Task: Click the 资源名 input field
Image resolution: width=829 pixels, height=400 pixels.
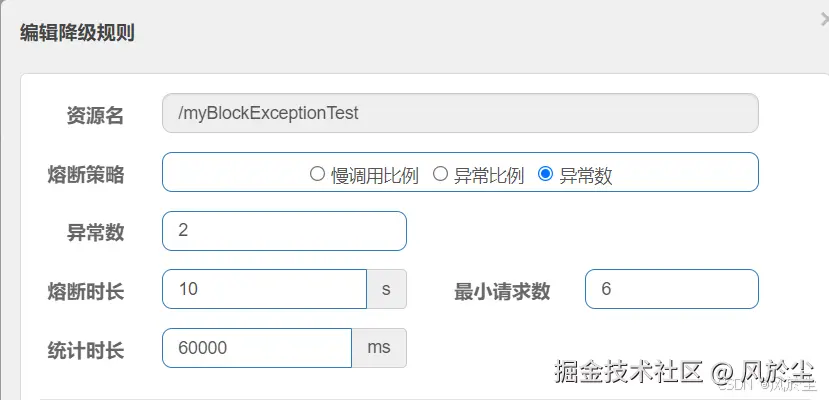Action: 460,113
